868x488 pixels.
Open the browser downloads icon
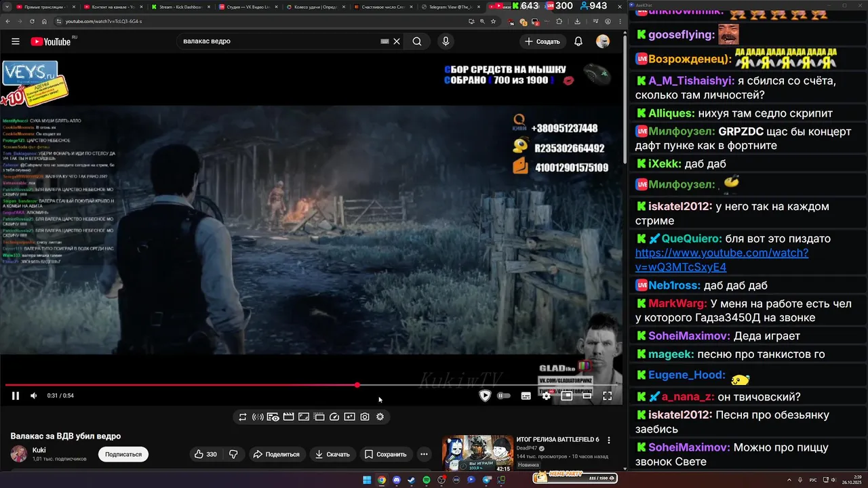[x=577, y=21]
